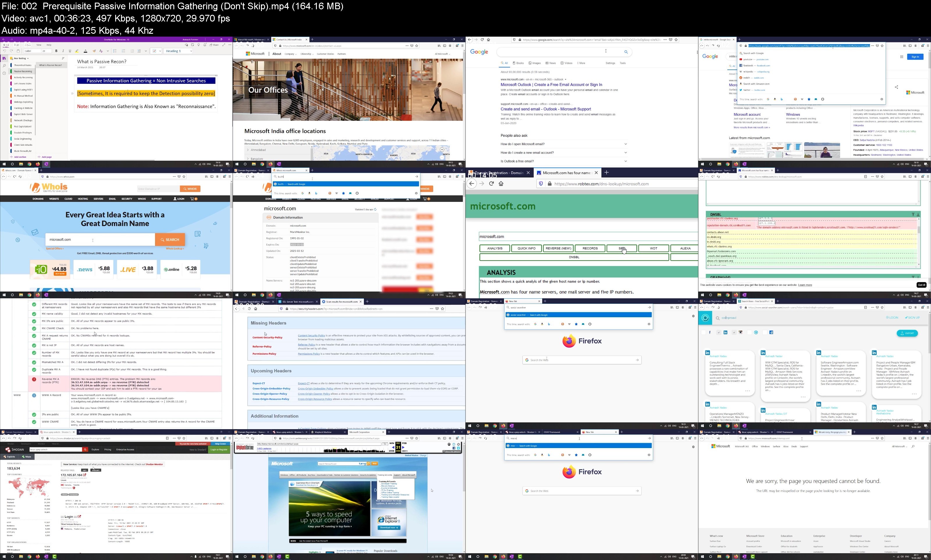Image resolution: width=931 pixels, height=560 pixels.
Task: Click the blue Google search magnifier icon
Action: [x=626, y=52]
